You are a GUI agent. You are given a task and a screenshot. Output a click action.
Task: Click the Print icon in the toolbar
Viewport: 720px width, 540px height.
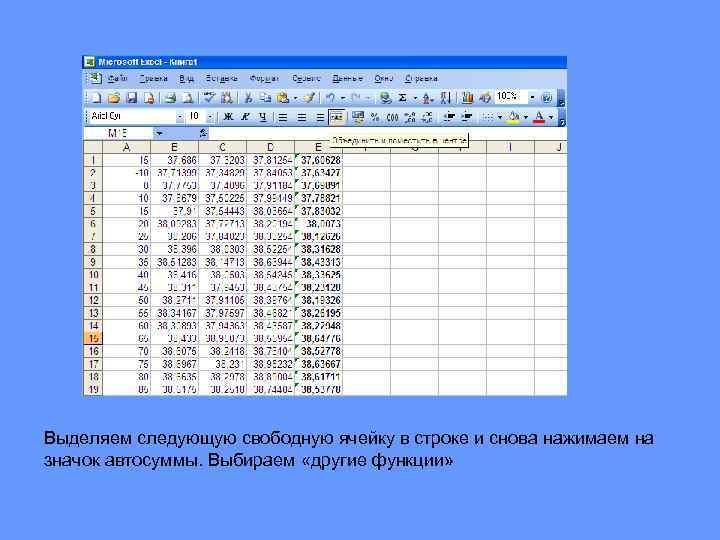coord(171,97)
